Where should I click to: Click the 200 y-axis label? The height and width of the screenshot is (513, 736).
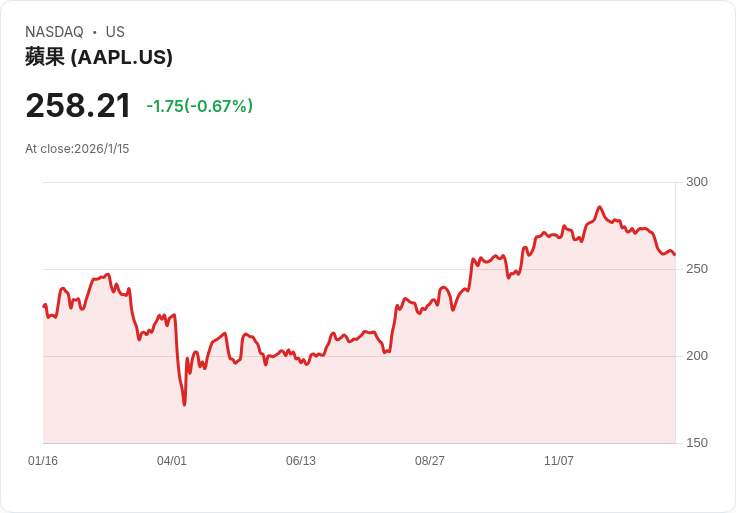coord(696,356)
